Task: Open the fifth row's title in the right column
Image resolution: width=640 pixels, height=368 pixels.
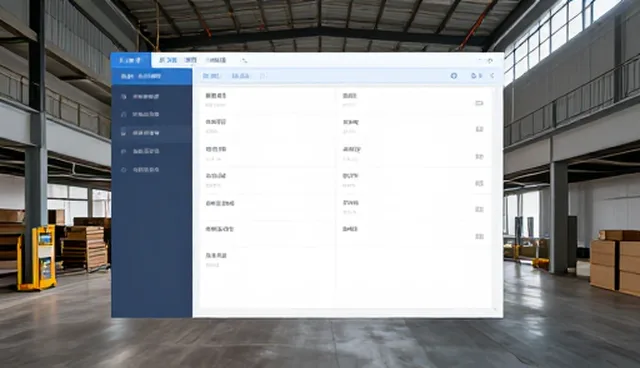Action: click(351, 203)
